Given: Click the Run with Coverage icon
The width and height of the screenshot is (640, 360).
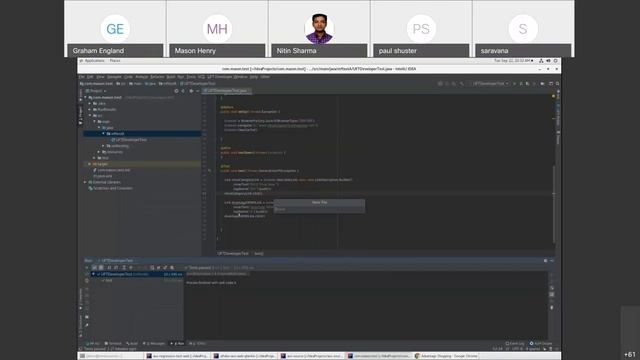Looking at the screenshot, I should 528,84.
